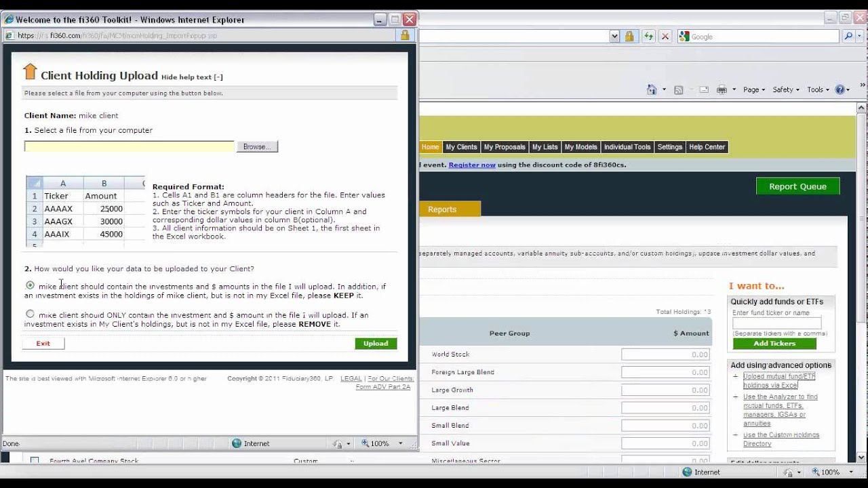868x488 pixels.
Task: Open the Print options dropdown arrow
Action: pos(734,89)
